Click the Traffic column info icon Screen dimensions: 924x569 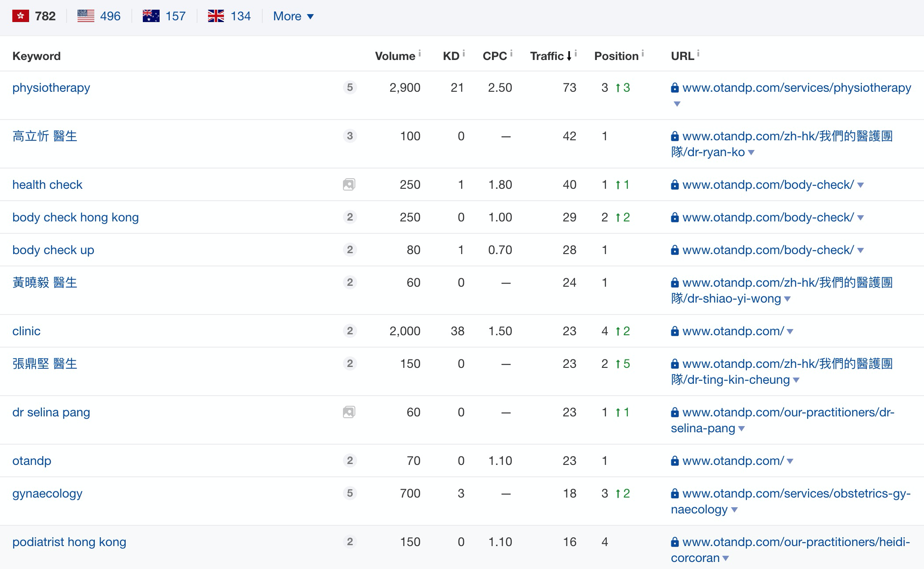(x=576, y=53)
